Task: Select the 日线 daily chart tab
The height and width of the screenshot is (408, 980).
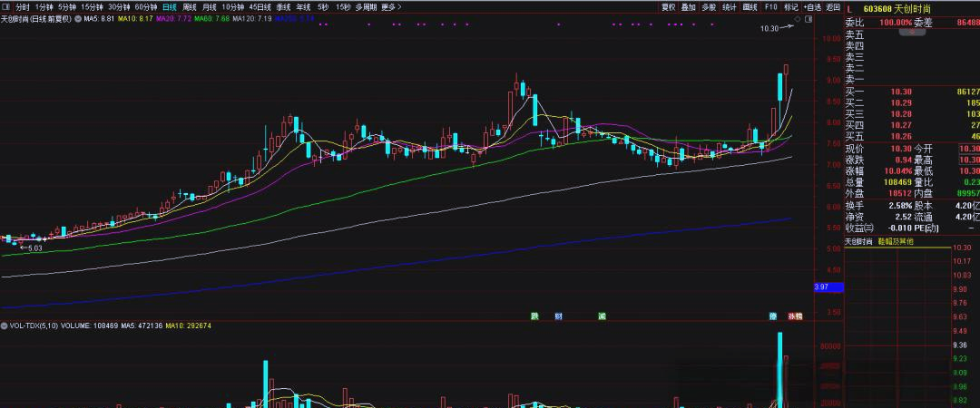Action: (x=170, y=7)
